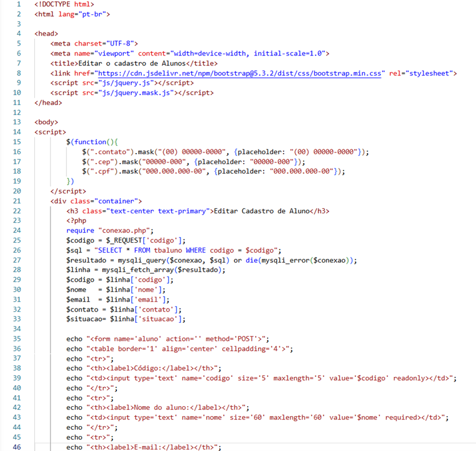Click line number 1 in the gutter
Screen dimensions: 476x451
pos(19,4)
